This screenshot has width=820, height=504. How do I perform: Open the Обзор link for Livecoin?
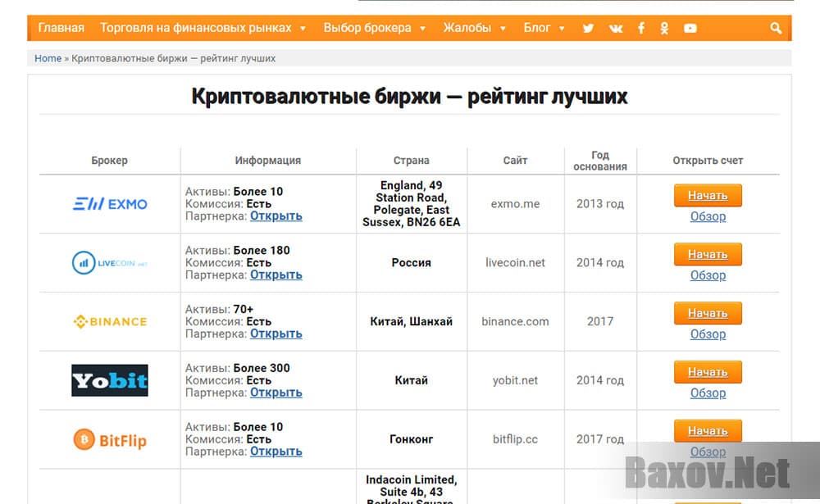pos(708,275)
